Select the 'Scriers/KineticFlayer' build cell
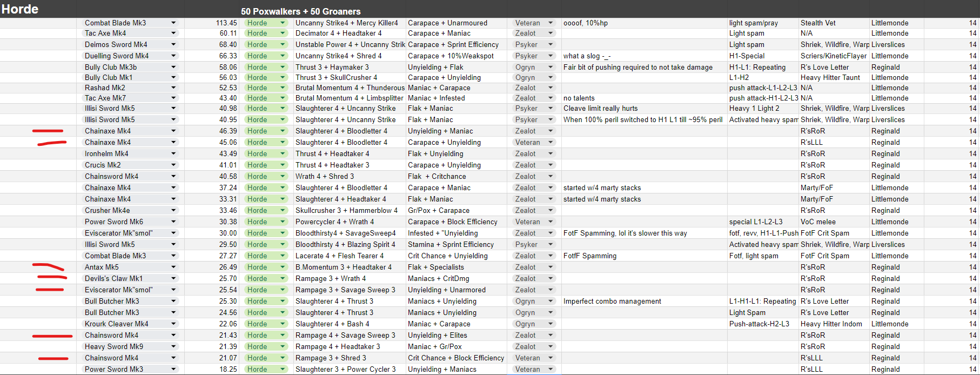Image resolution: width=980 pixels, height=375 pixels. click(x=834, y=56)
